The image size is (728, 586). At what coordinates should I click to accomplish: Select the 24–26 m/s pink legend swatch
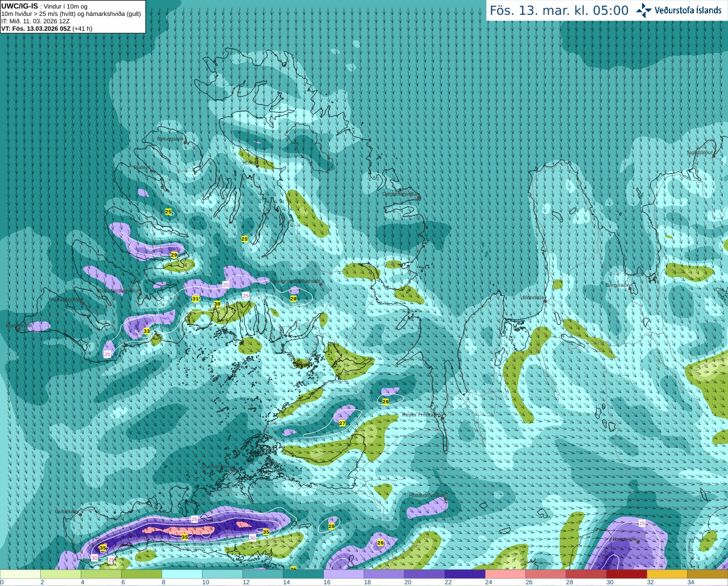tap(505, 574)
